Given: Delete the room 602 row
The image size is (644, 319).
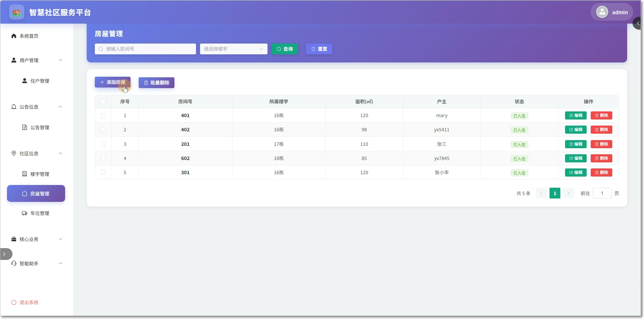Looking at the screenshot, I should pyautogui.click(x=601, y=158).
